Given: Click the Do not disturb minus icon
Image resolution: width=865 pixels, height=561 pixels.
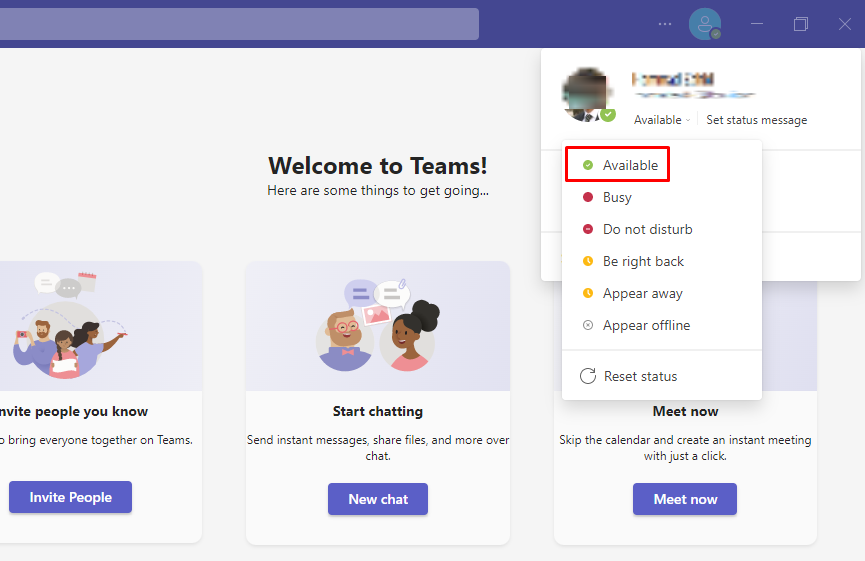Looking at the screenshot, I should pos(588,229).
